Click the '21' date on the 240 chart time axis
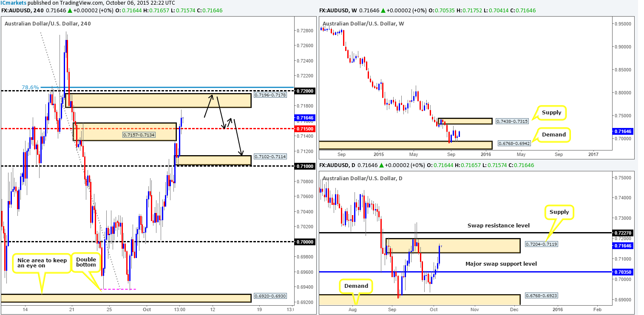Screen dimensions: 644x315 tap(71, 309)
